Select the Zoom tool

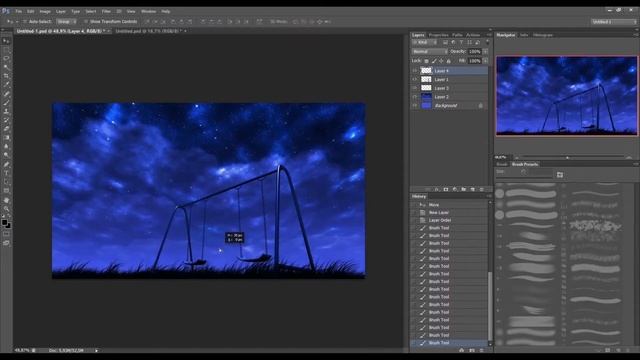tap(6, 209)
